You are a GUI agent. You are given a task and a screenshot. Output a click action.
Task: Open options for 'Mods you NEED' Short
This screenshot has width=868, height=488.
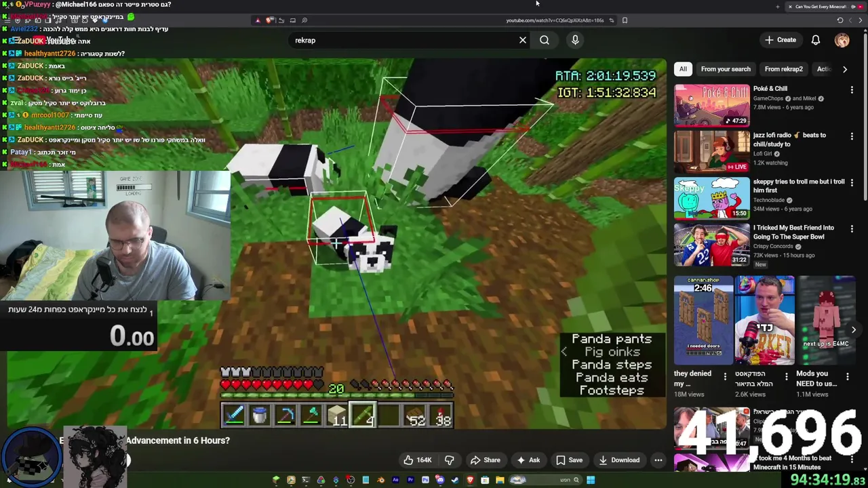(848, 376)
